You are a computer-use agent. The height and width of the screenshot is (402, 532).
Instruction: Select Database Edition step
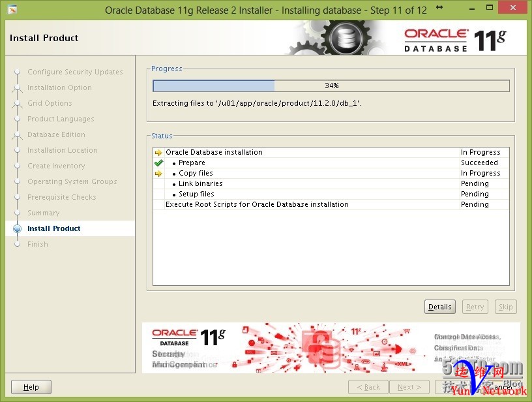coord(56,134)
